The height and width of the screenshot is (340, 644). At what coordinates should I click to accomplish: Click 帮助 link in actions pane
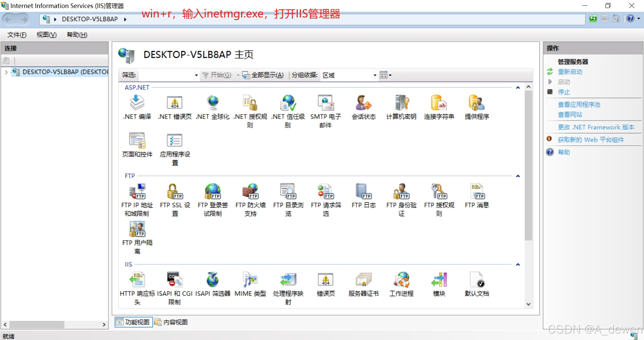(563, 152)
